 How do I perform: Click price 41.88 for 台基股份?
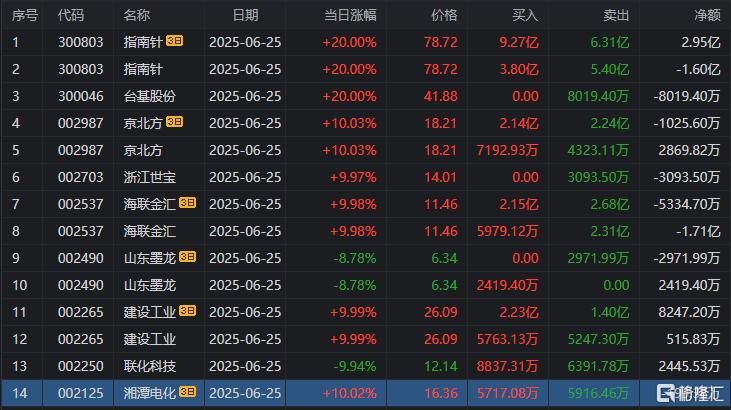tap(441, 97)
